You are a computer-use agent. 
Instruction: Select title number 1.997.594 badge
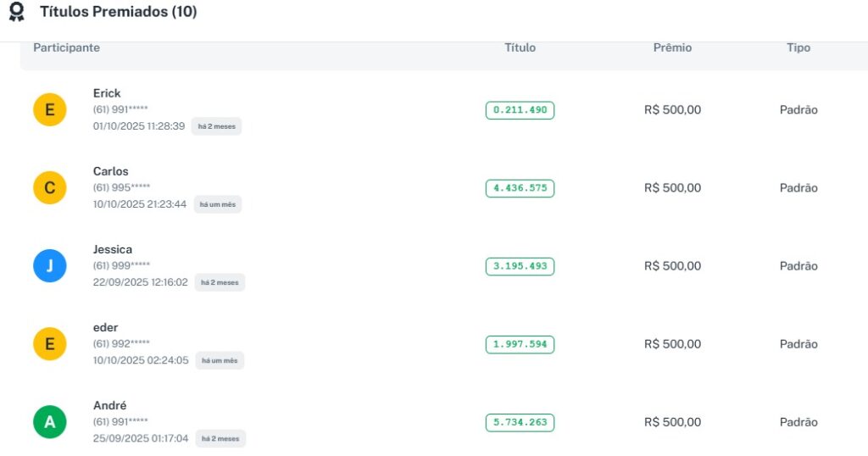tap(520, 344)
